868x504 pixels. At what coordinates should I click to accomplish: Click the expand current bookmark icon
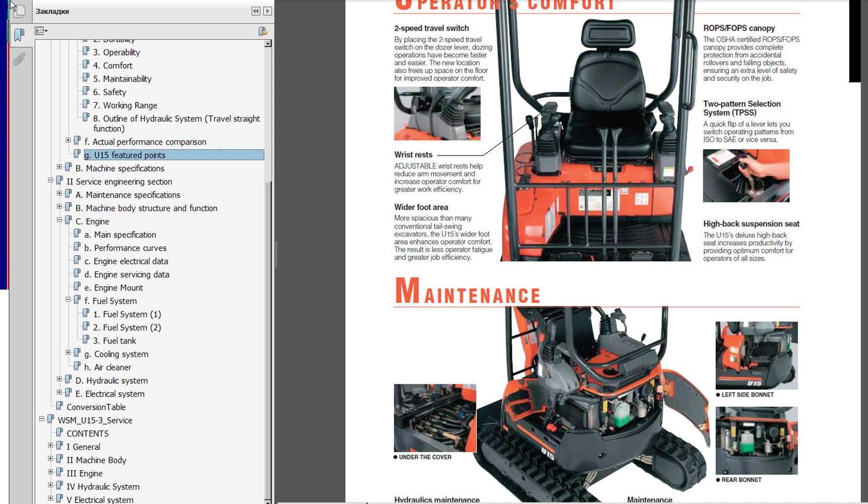point(263,31)
